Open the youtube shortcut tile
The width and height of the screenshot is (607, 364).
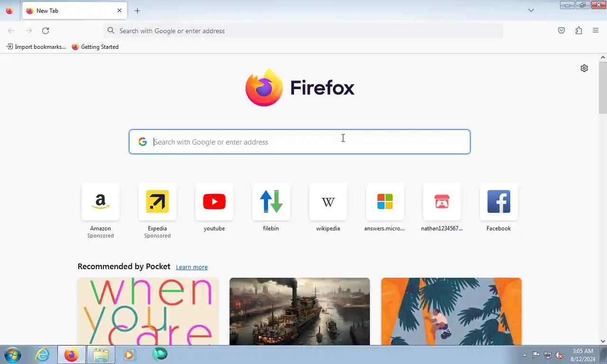pos(214,202)
